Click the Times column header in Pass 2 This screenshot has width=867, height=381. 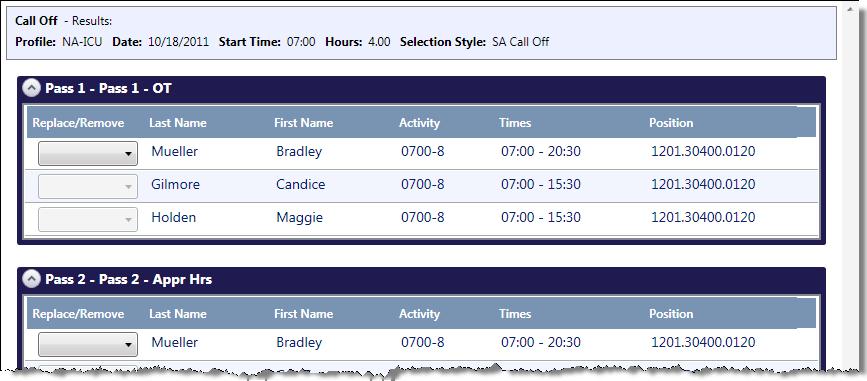(x=515, y=314)
